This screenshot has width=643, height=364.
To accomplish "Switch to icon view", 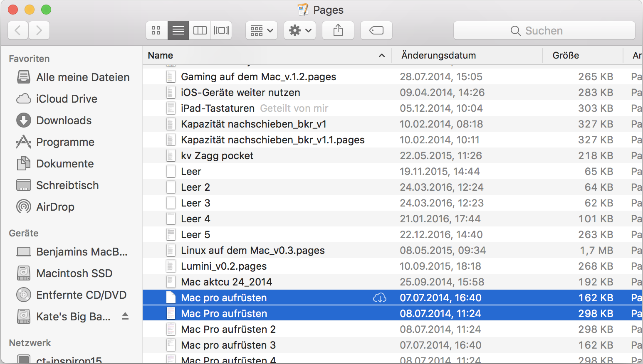I will click(x=156, y=30).
